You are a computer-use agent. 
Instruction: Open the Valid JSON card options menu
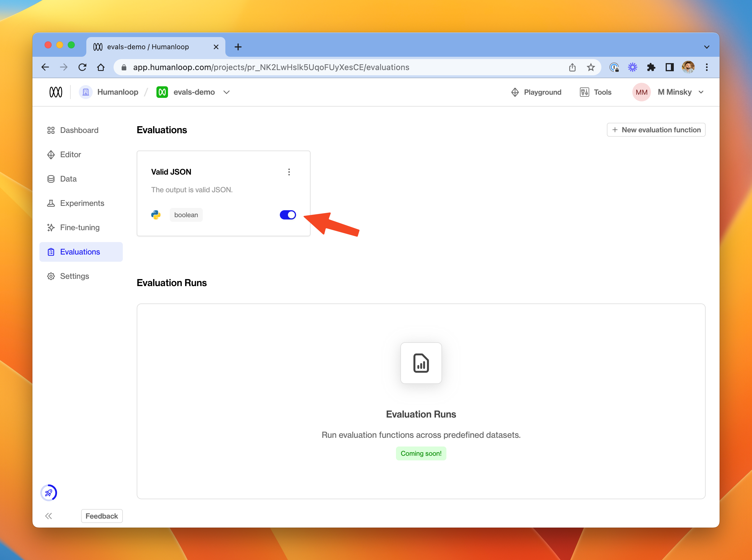(x=289, y=172)
